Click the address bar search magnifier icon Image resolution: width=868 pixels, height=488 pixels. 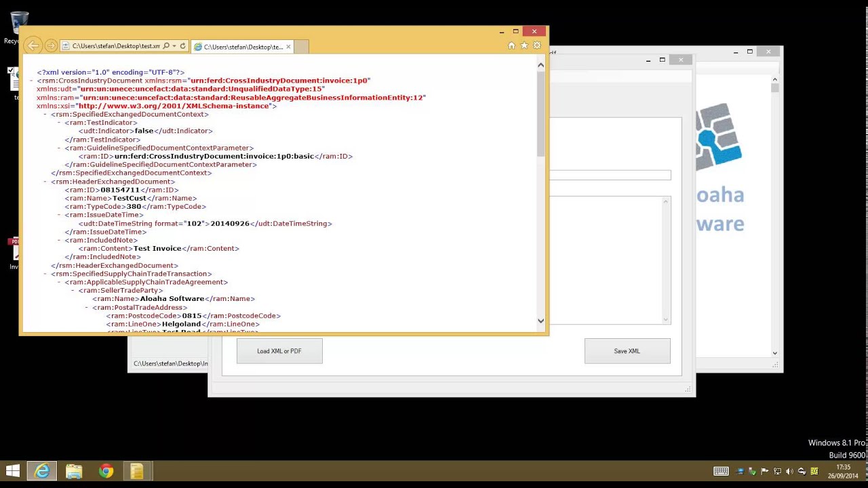pos(166,46)
